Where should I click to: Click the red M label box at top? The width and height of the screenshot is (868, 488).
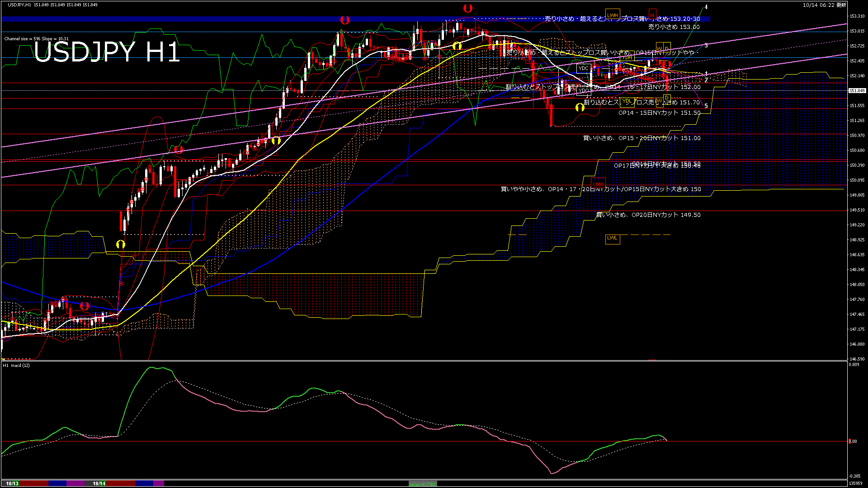point(652,15)
